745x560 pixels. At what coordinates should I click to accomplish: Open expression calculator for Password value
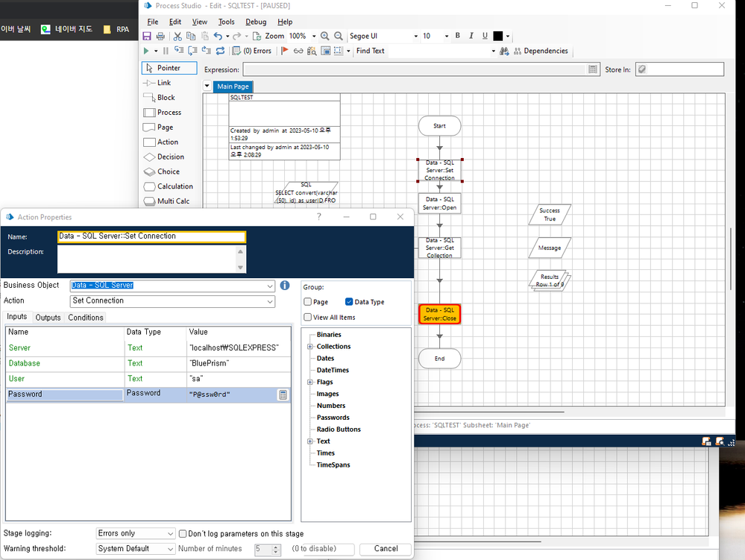click(283, 394)
